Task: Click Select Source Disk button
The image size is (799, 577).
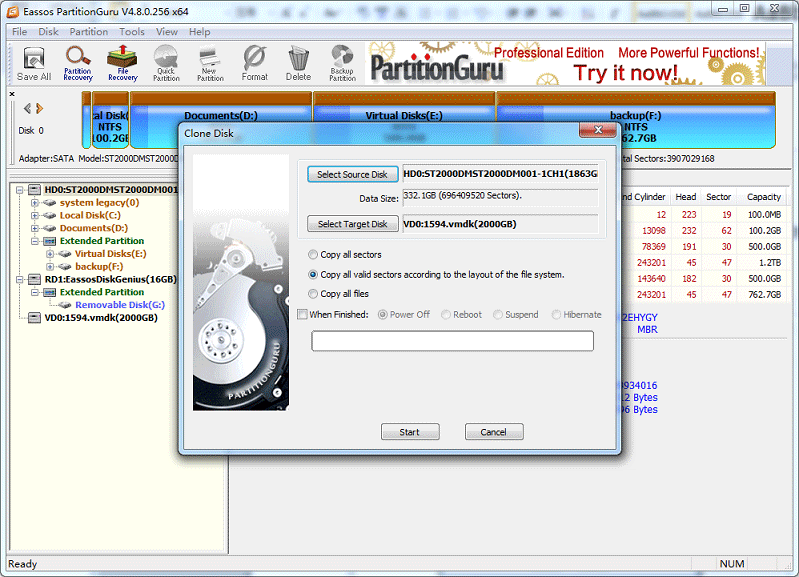Action: (353, 174)
